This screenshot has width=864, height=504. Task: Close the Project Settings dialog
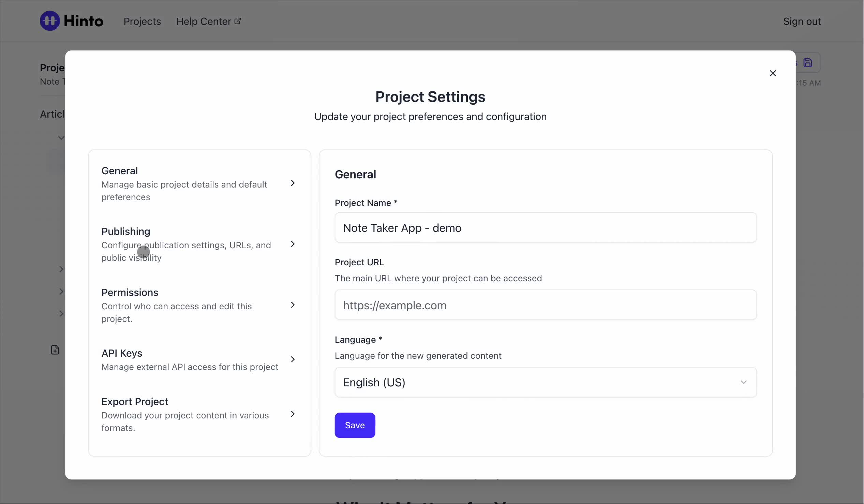tap(773, 73)
